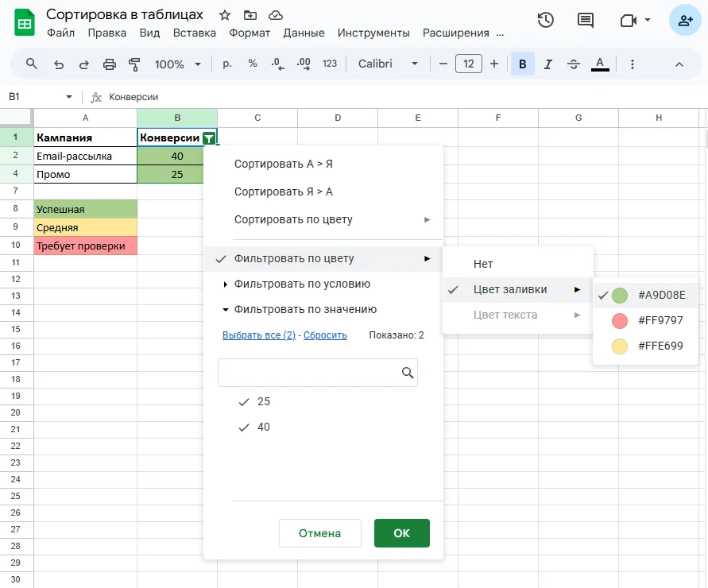
Task: Click the Сбросить link
Action: pyautogui.click(x=325, y=335)
